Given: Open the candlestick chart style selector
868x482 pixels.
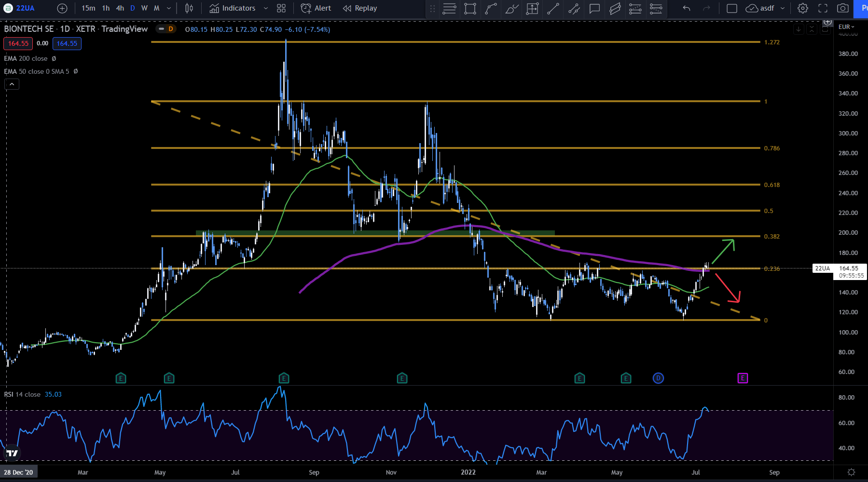Looking at the screenshot, I should tap(189, 8).
